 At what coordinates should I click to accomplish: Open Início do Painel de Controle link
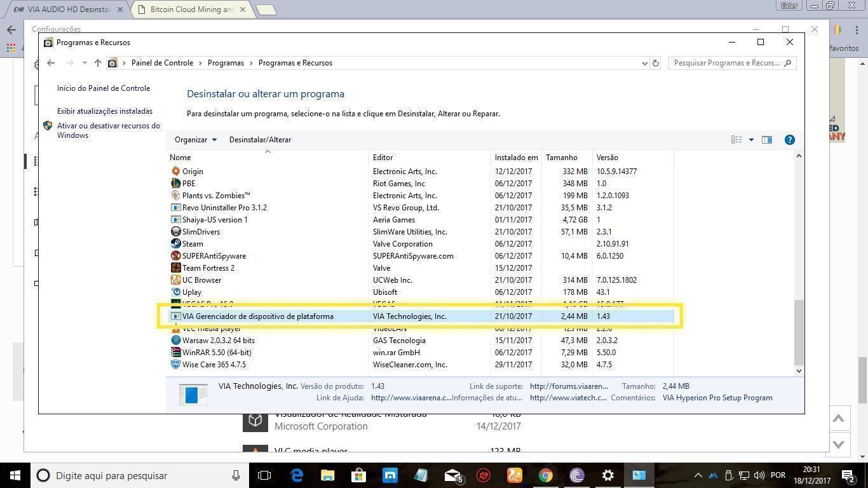[104, 88]
